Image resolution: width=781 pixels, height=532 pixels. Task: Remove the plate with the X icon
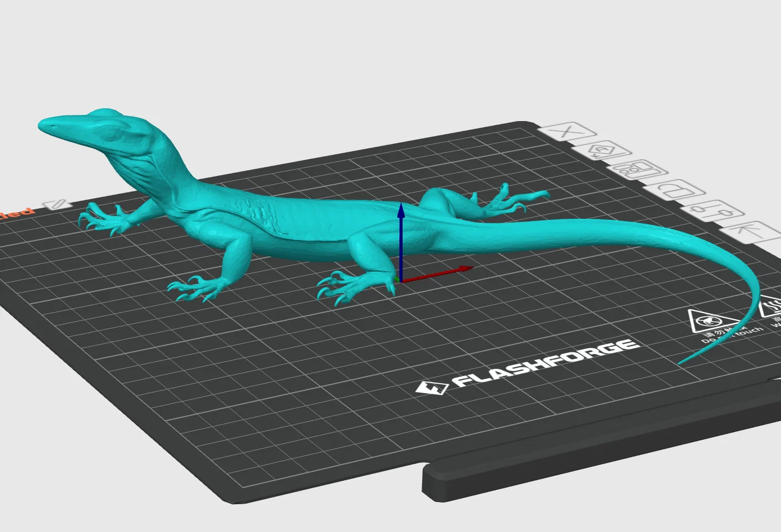click(x=567, y=132)
